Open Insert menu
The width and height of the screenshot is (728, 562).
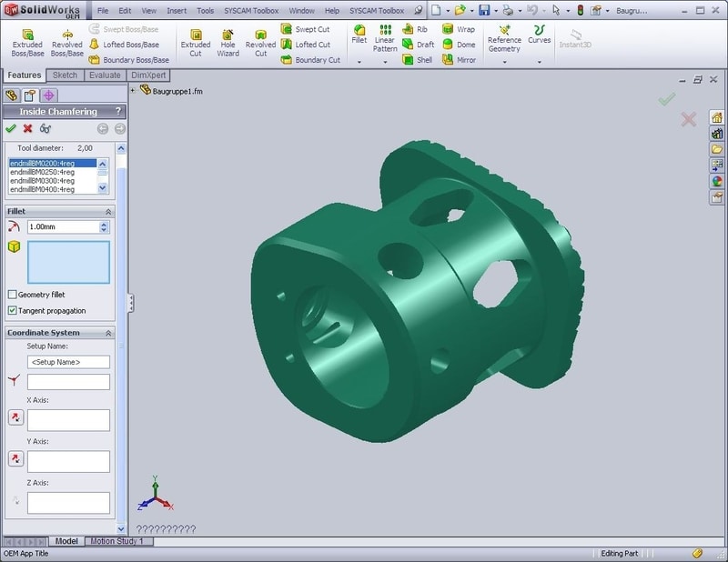pyautogui.click(x=177, y=10)
